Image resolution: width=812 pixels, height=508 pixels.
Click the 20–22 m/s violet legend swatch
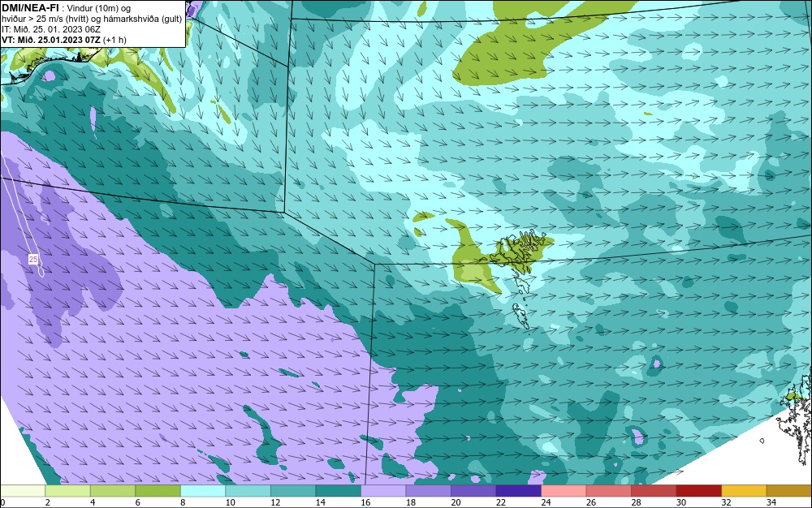[x=473, y=491]
